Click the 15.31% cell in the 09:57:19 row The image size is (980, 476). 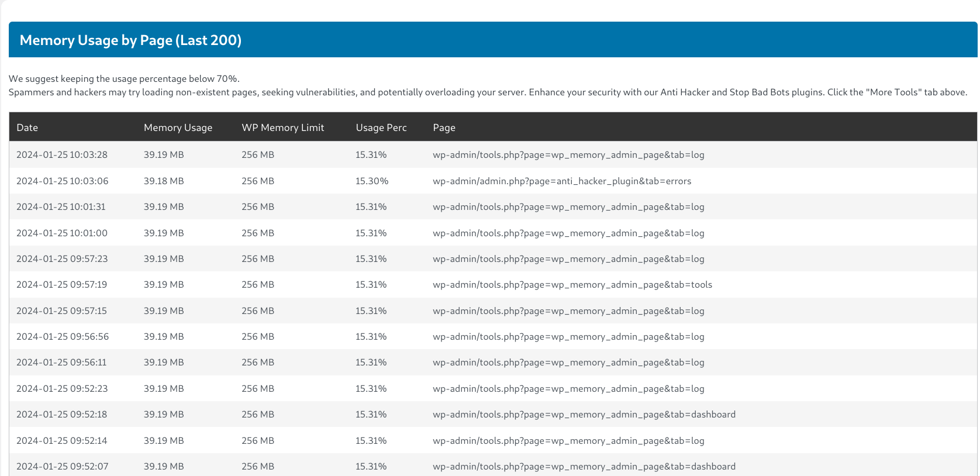(371, 285)
